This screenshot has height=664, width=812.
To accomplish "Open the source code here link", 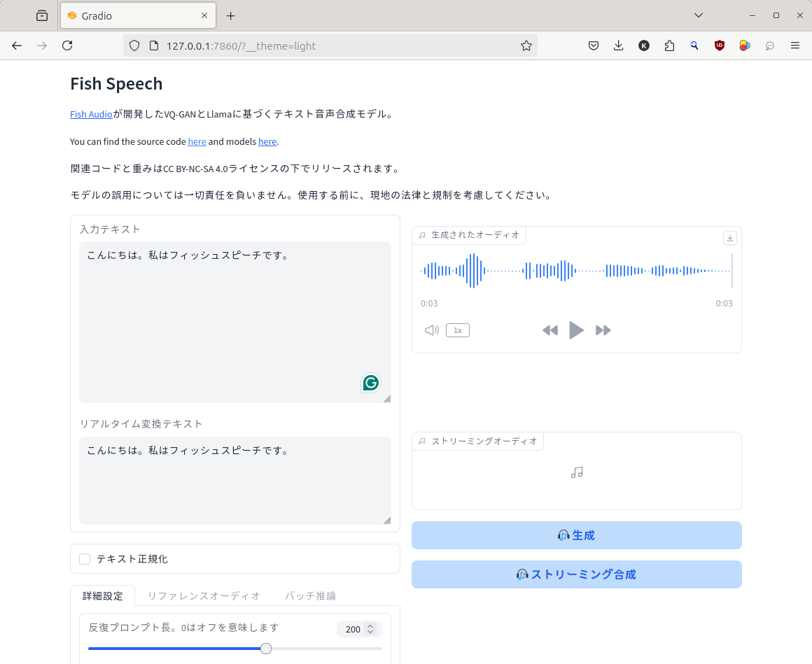I will pos(197,142).
